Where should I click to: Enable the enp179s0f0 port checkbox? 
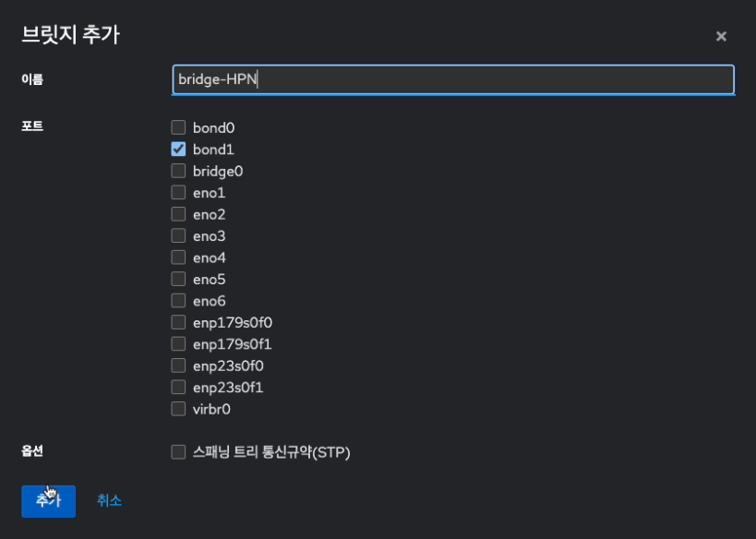(179, 322)
